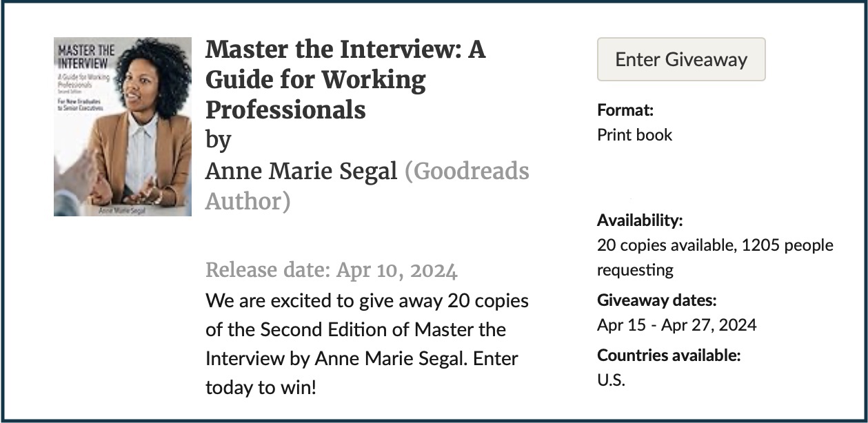Click the Countries available heading
This screenshot has height=423, width=868.
coord(669,355)
